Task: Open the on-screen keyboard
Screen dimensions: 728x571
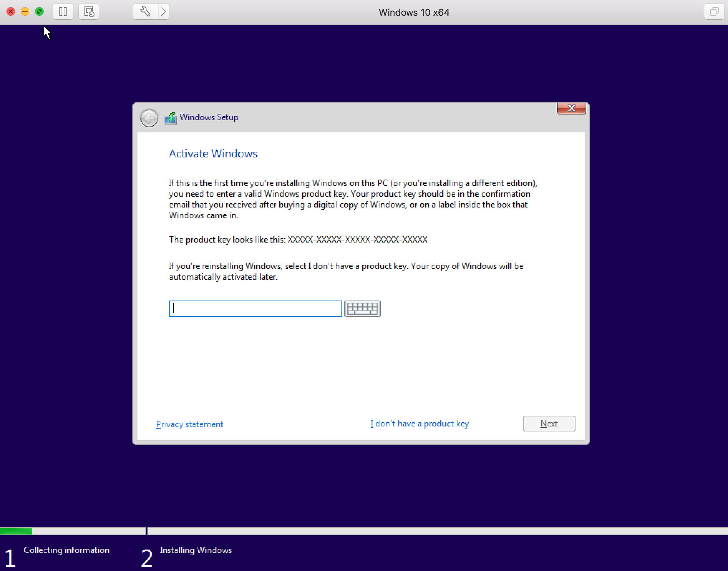Action: (x=362, y=308)
